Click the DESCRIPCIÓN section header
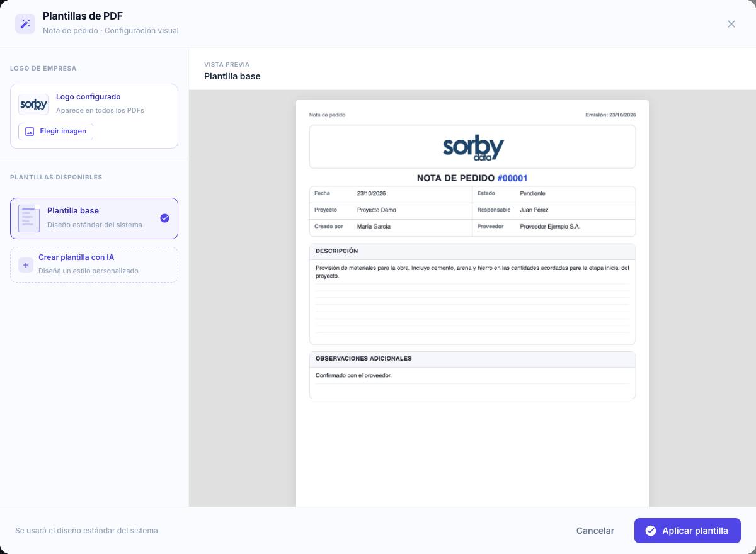Screen dimensions: 756x554 pyautogui.click(x=472, y=251)
